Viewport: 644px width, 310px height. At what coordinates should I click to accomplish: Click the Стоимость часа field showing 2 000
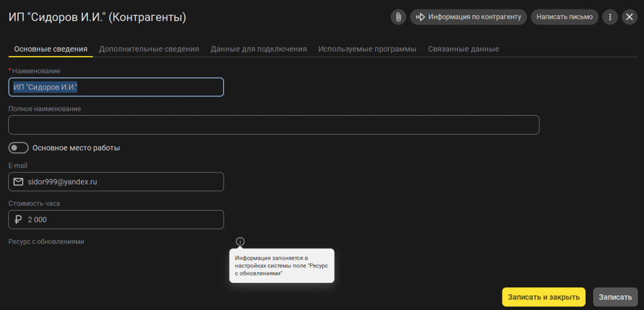point(116,219)
